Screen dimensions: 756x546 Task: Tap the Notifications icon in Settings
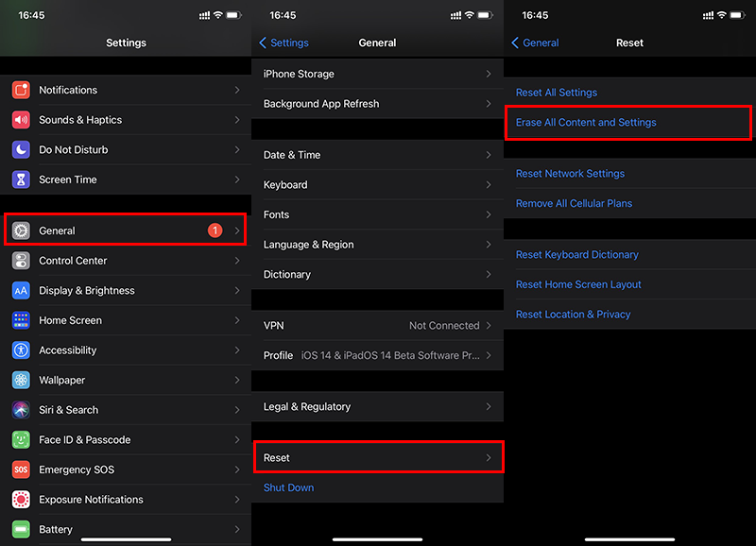click(x=21, y=90)
